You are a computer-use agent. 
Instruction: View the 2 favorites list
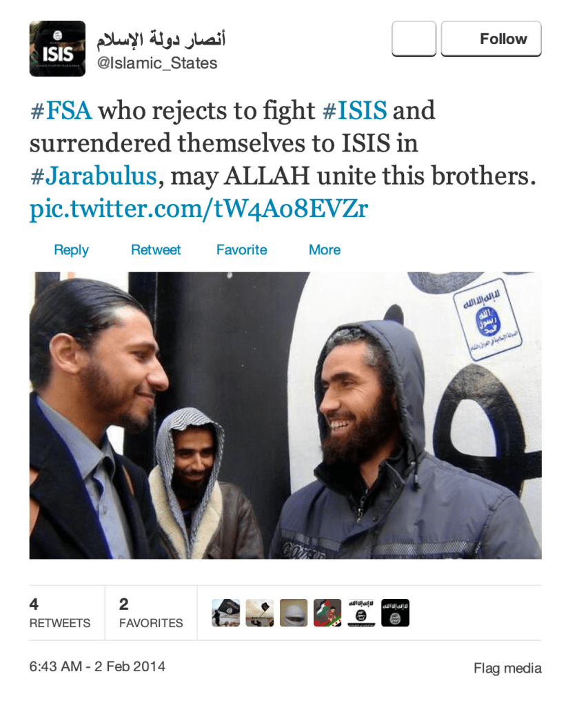point(151,613)
